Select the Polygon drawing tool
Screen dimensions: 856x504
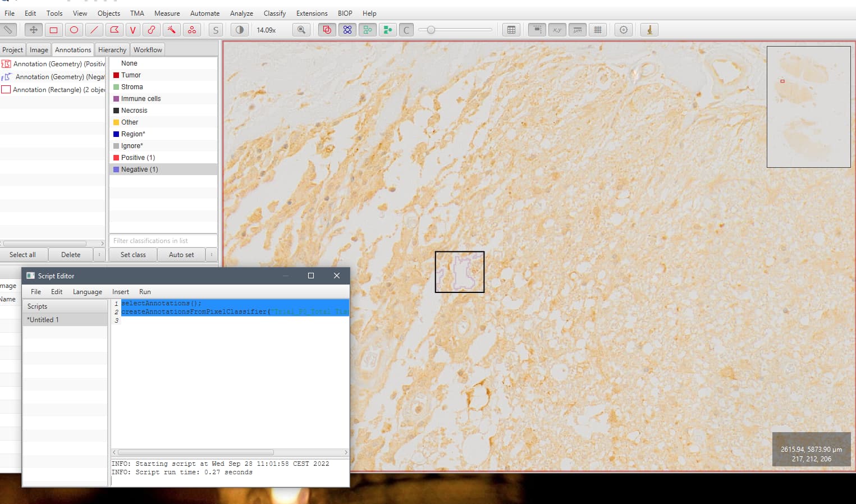(x=114, y=30)
